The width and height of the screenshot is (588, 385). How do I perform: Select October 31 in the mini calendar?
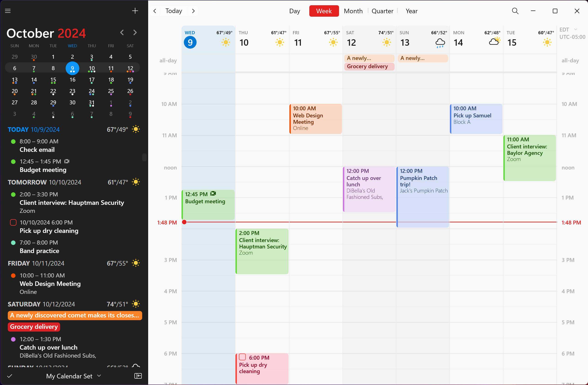point(92,103)
